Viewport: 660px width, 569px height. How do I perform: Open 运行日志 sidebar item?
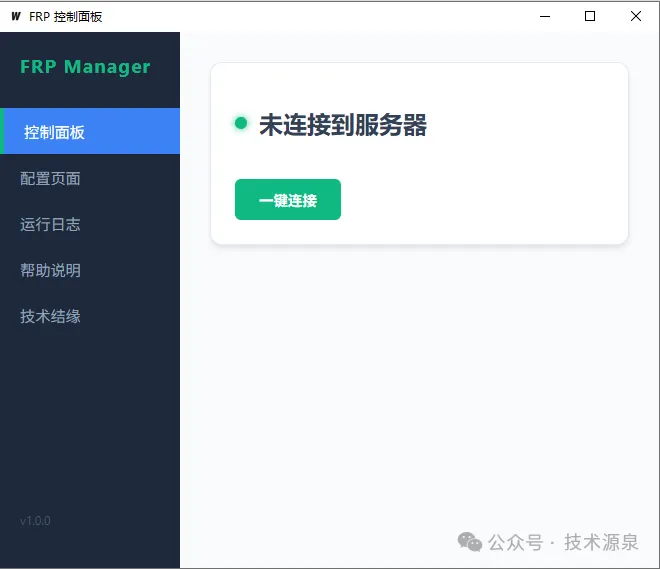coord(90,224)
